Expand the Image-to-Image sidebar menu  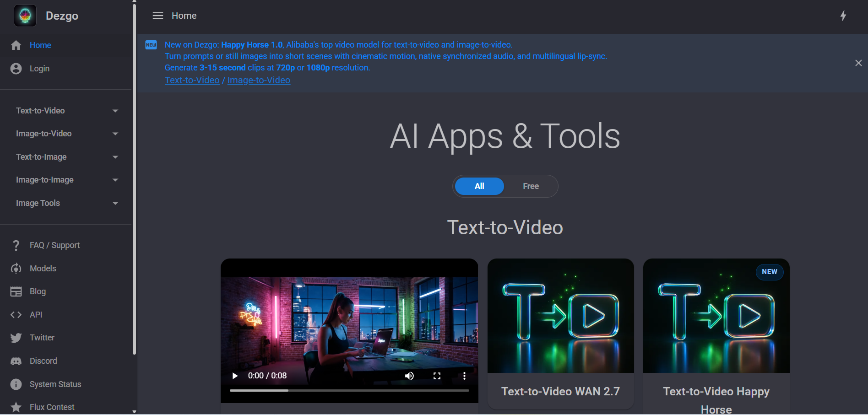coord(67,180)
